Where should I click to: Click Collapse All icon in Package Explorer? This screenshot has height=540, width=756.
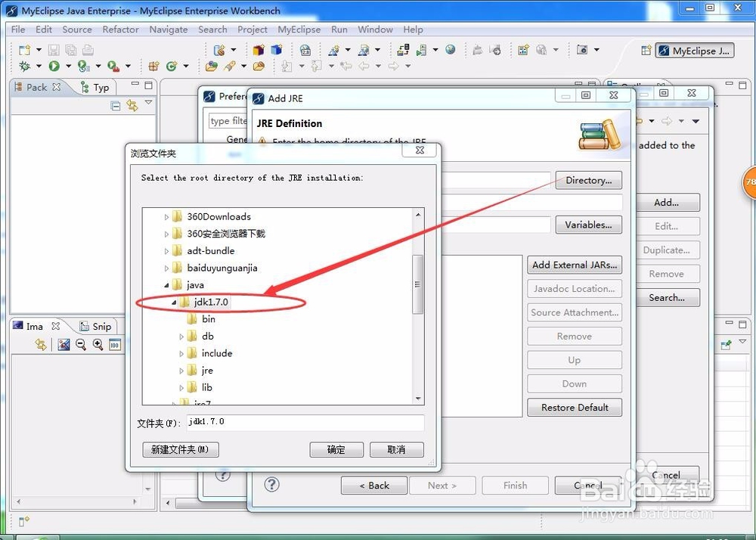(x=116, y=106)
